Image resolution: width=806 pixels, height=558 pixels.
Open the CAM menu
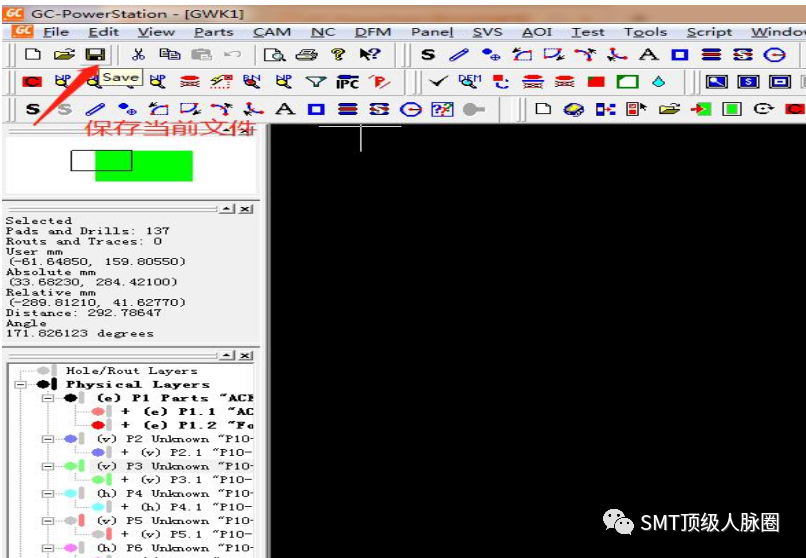[272, 32]
